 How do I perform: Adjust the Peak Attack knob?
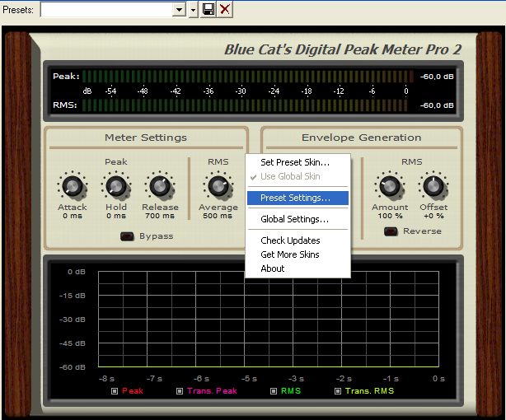click(73, 186)
